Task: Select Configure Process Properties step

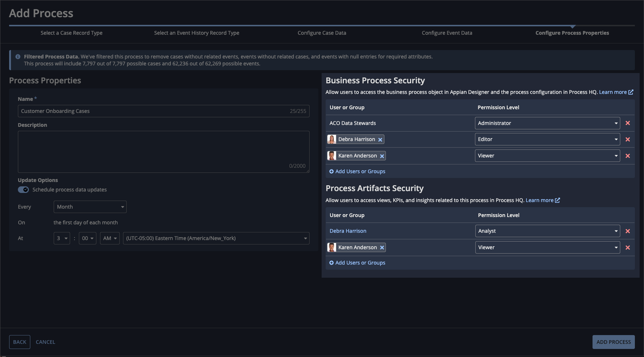Action: click(x=572, y=33)
